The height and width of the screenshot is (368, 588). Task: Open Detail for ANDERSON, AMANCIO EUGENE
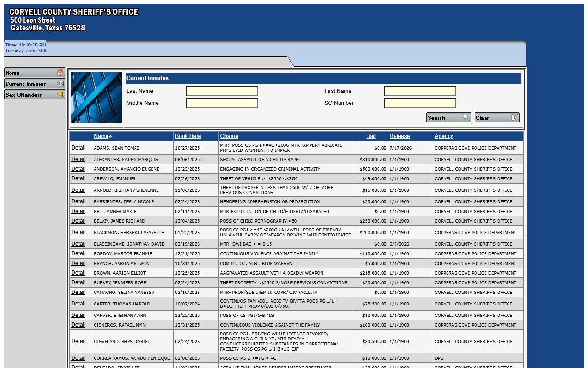(78, 169)
